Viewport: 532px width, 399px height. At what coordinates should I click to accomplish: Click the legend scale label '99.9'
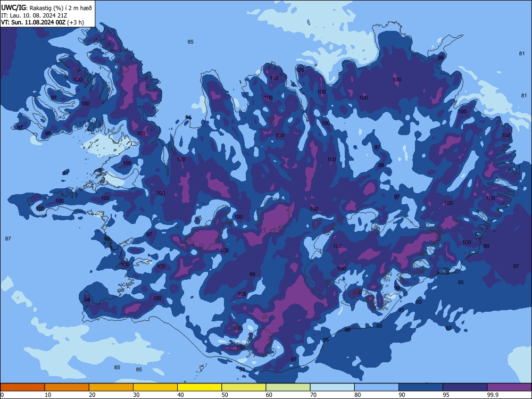tap(492, 395)
